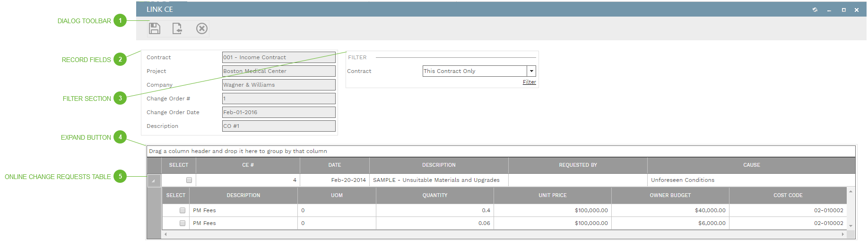Sort detail table by OWNER BUDGET header

(x=670, y=195)
